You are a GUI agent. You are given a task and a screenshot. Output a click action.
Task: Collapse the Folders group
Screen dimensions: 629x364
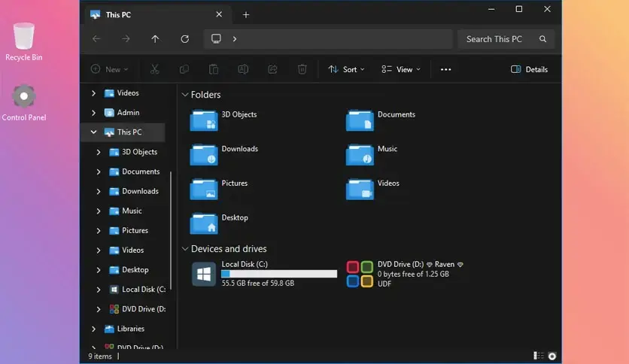coord(185,95)
